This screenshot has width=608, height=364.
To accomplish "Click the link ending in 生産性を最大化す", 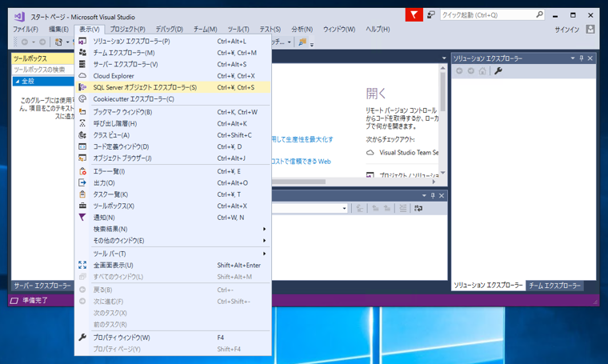I will click(x=302, y=139).
